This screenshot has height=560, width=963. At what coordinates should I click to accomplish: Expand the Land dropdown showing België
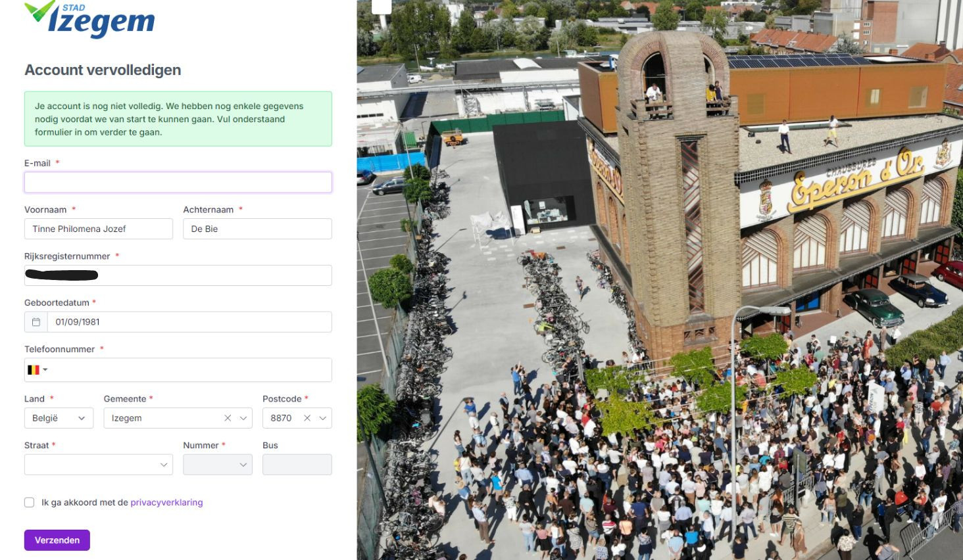point(81,418)
